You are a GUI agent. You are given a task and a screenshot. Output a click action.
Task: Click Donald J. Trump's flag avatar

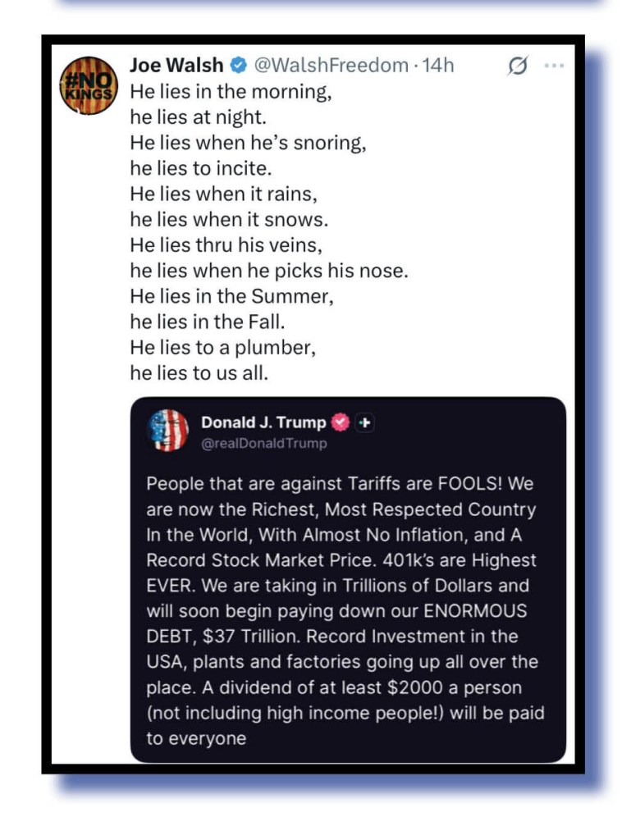[167, 431]
